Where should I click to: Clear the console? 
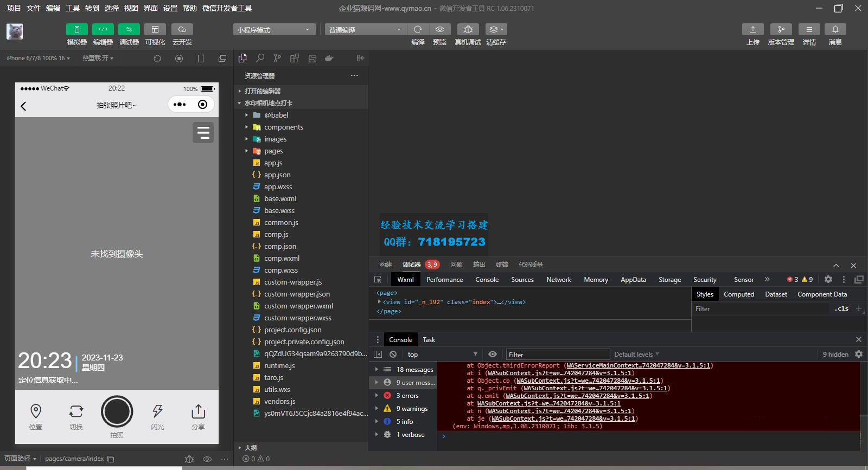(393, 354)
